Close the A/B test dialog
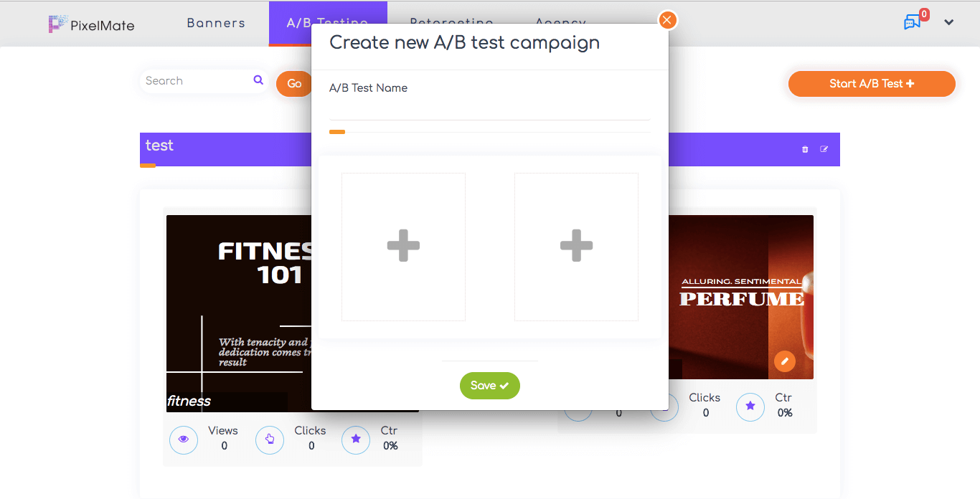 667,20
